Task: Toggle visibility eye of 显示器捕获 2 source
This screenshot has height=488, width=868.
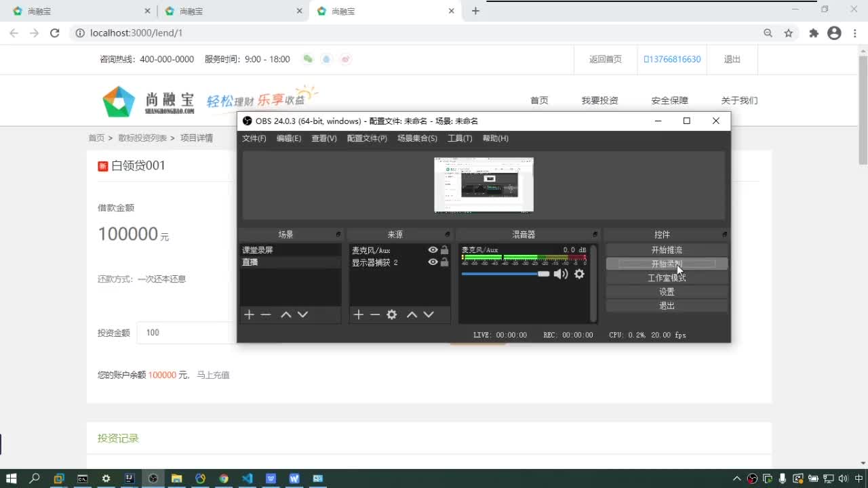Action: click(433, 262)
